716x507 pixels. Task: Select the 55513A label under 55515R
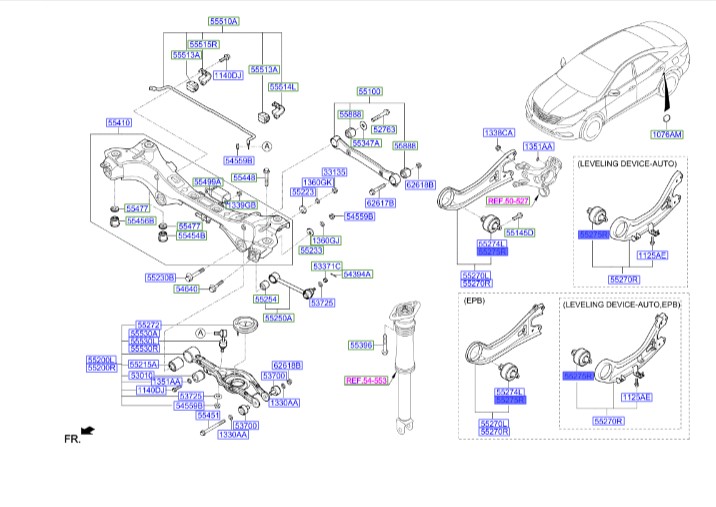coord(187,55)
